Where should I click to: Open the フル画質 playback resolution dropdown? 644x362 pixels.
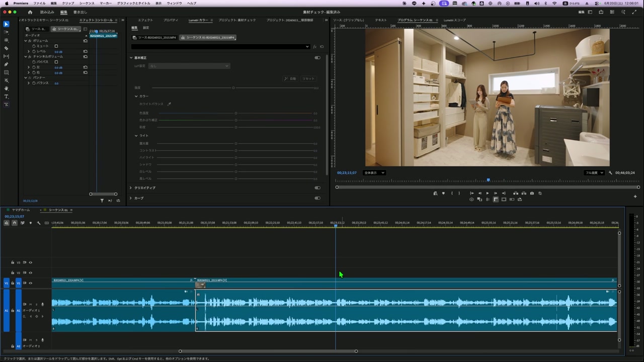tap(594, 173)
